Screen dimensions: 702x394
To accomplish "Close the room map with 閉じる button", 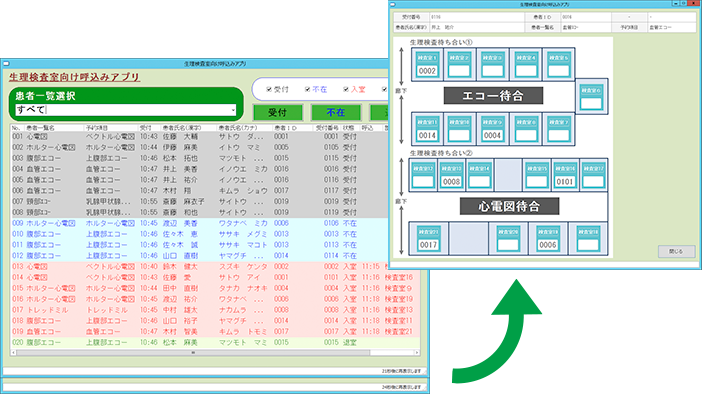I will click(x=676, y=252).
